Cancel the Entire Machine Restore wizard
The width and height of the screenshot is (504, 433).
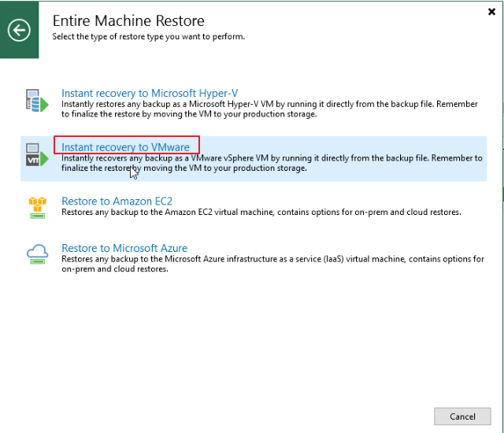click(x=462, y=416)
